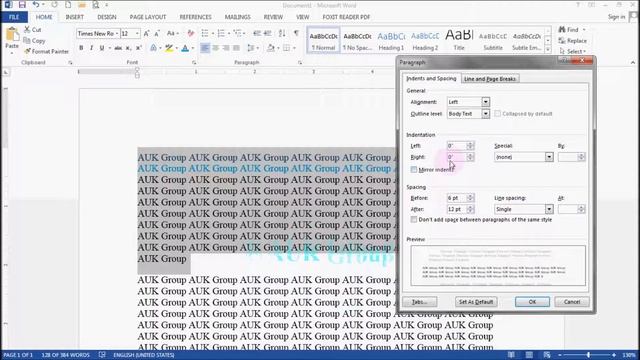Click the After spacing field
This screenshot has height=360, width=640.
[457, 209]
